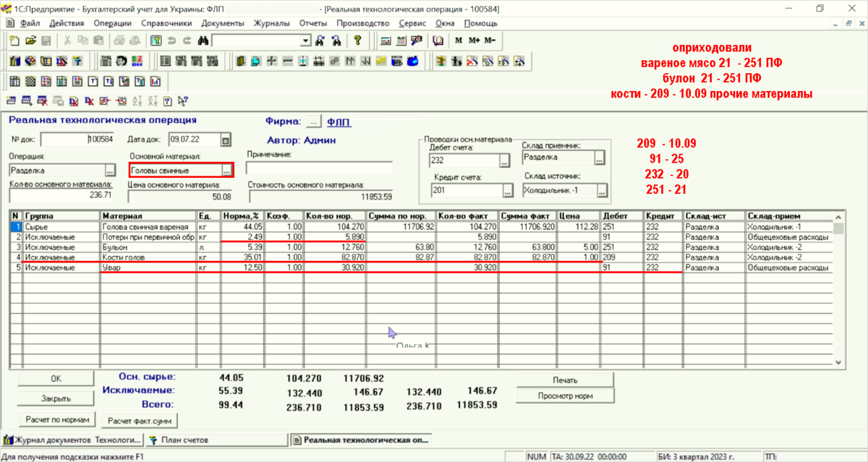This screenshot has width=868, height=462.
Task: Switch to Журнал документов window tab
Action: (72, 440)
